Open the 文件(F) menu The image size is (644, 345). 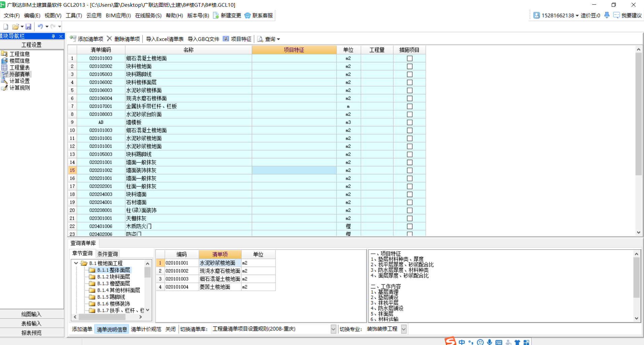[x=12, y=15]
